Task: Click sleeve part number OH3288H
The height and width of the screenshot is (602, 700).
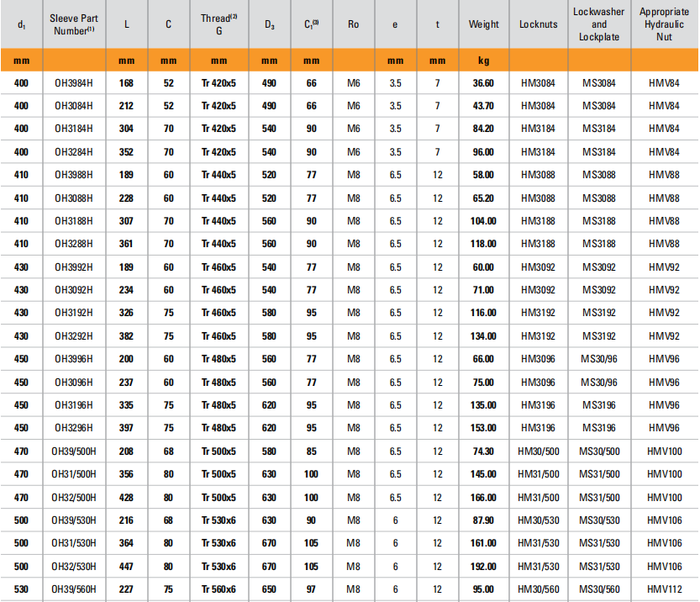Action: coord(74,244)
